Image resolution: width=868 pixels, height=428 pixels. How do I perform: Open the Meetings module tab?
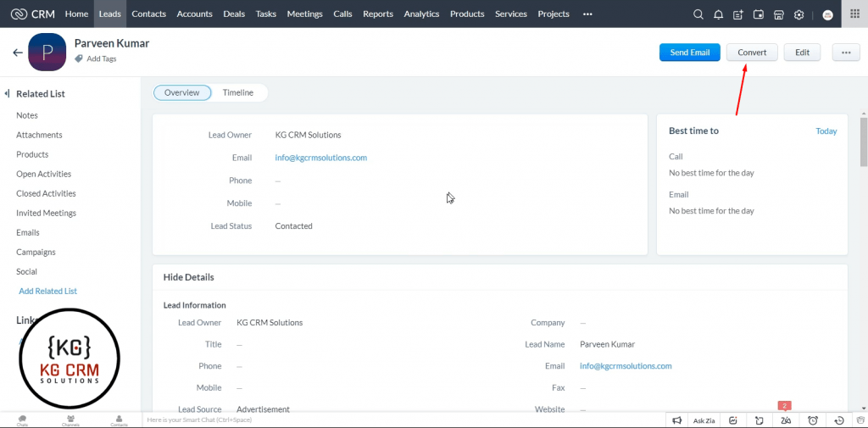[305, 14]
